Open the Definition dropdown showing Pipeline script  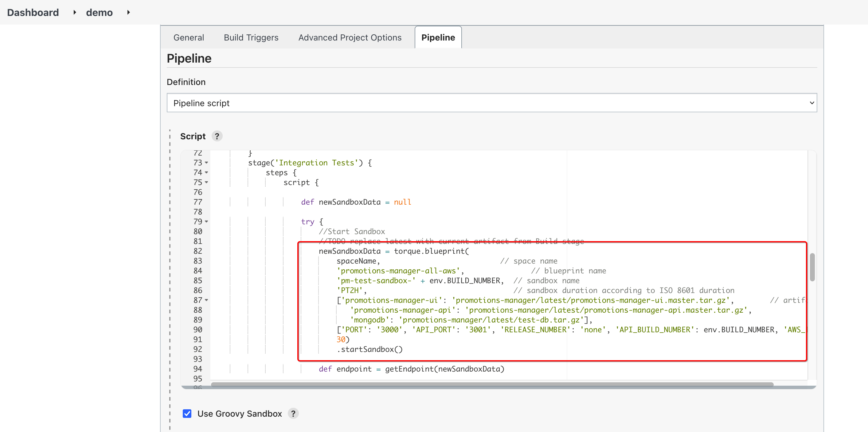point(492,103)
